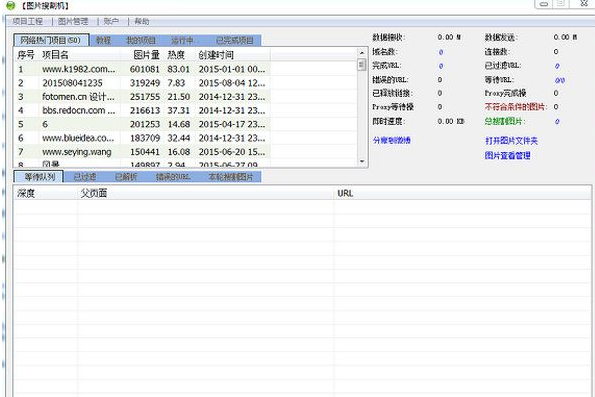
Task: Click the heat value 16.08
Action: (178, 152)
